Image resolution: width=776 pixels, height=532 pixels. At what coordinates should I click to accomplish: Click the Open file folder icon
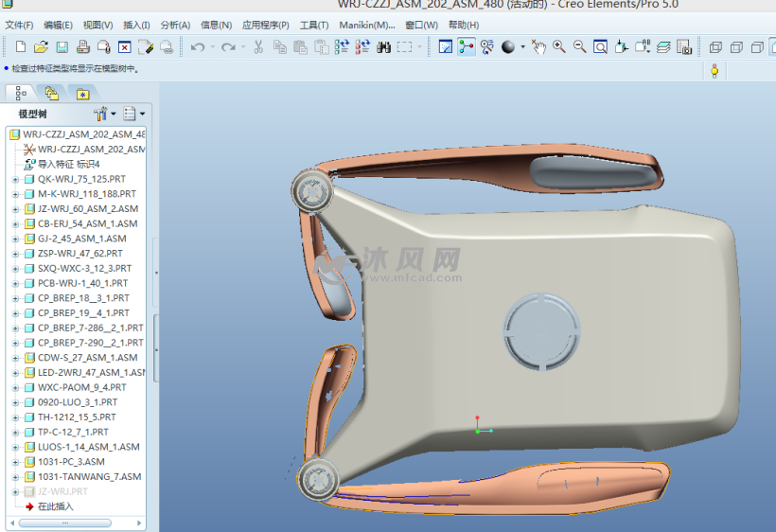(x=41, y=46)
